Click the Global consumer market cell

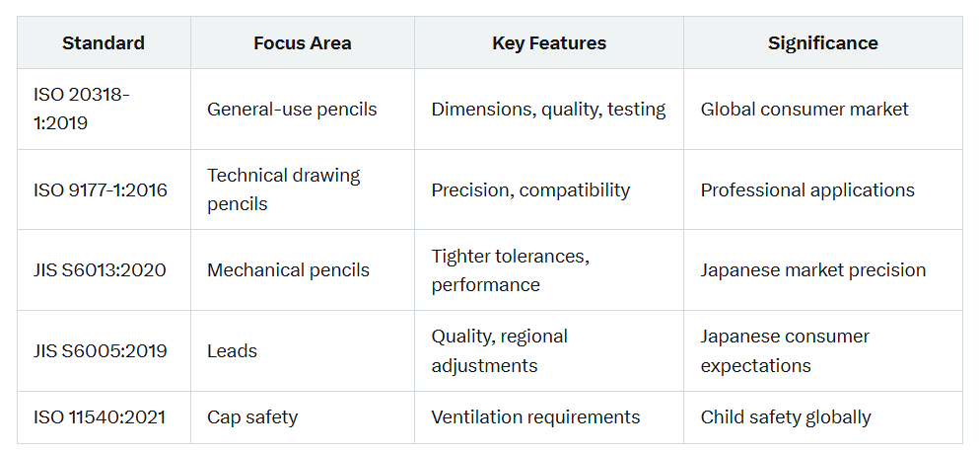click(x=823, y=109)
